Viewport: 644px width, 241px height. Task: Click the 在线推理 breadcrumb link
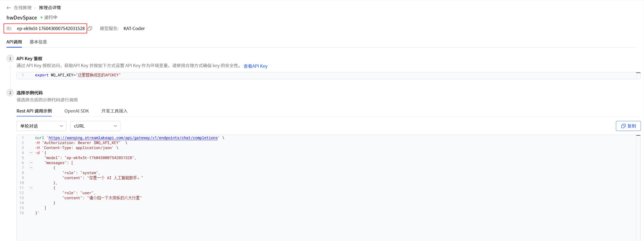coord(23,8)
